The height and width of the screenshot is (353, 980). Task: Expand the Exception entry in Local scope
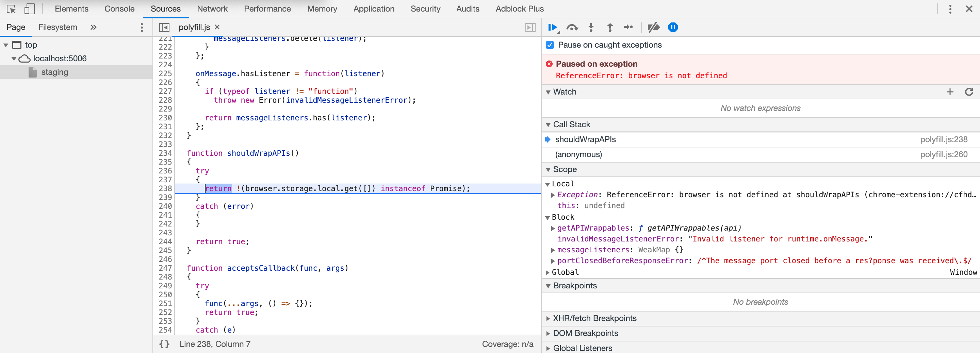[x=553, y=195]
